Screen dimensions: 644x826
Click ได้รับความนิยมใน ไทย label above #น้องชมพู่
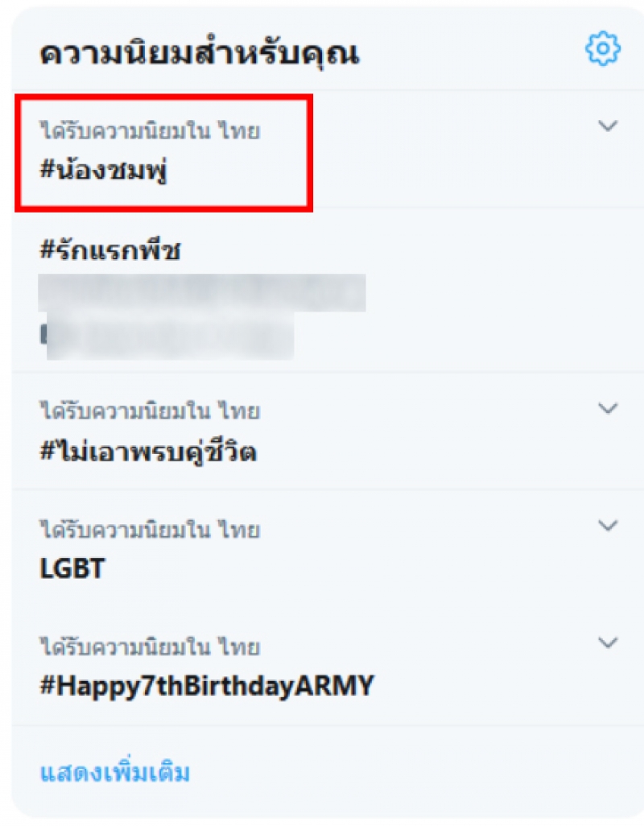click(x=150, y=130)
